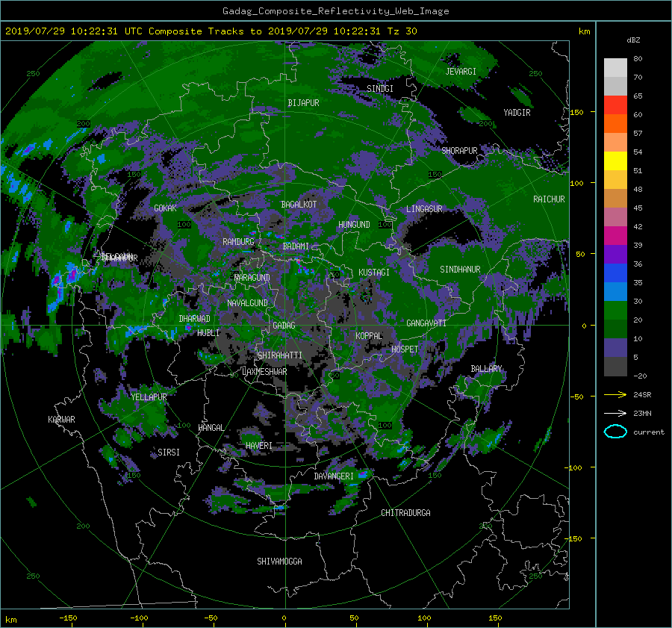Screen dimensions: 672x628
Task: Click the SINDGI city label
Action: click(x=380, y=89)
